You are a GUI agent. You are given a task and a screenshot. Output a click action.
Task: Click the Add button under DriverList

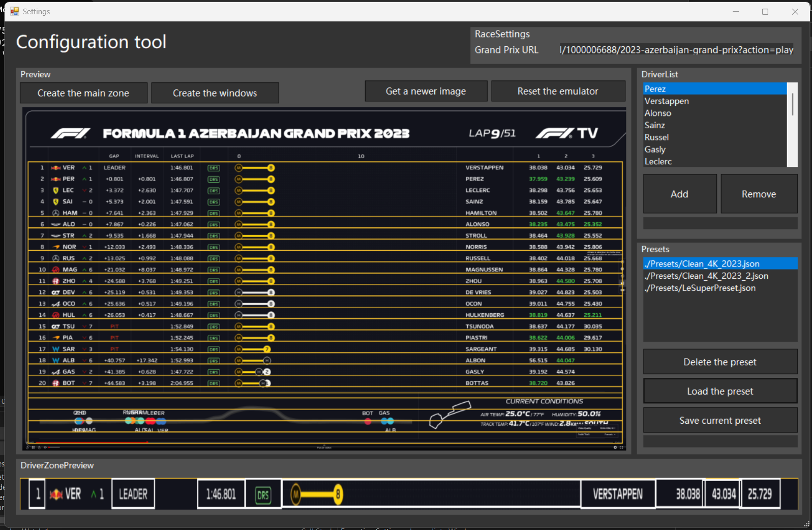tap(680, 194)
